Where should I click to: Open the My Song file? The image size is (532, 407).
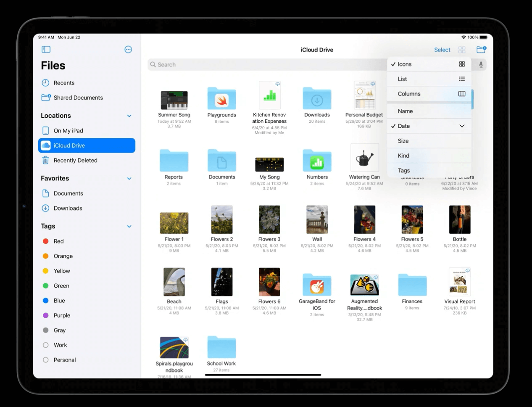click(x=269, y=164)
